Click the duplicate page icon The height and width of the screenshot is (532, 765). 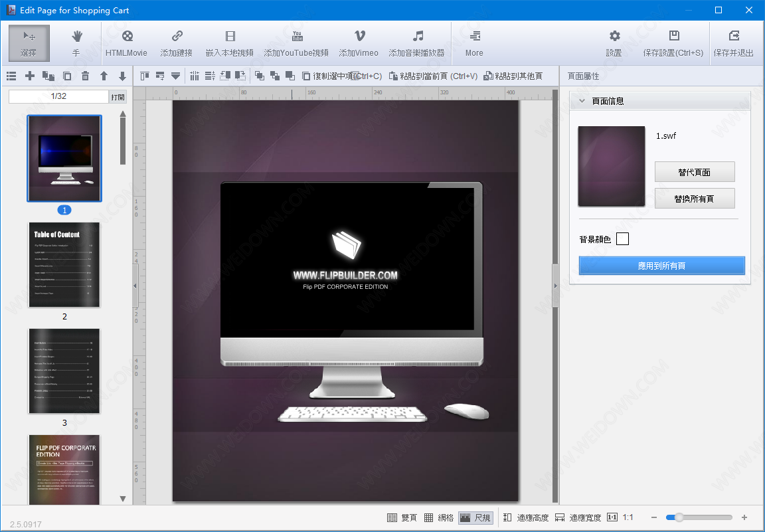67,76
